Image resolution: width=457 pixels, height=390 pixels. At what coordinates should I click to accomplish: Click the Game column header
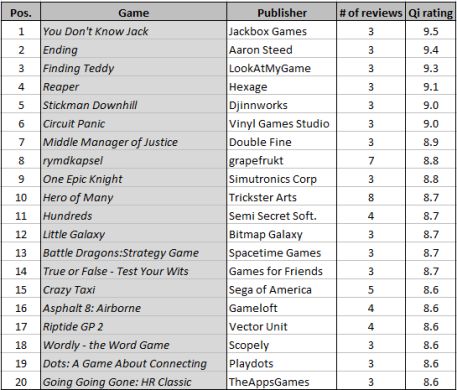pos(133,13)
